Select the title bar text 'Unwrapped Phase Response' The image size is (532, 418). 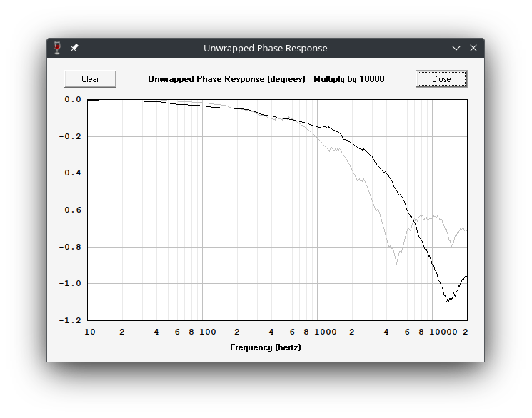click(266, 48)
